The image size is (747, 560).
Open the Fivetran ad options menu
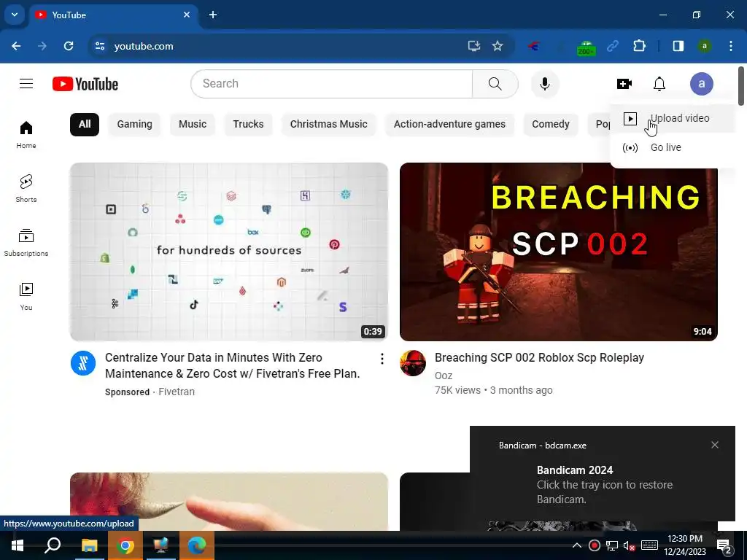point(382,359)
